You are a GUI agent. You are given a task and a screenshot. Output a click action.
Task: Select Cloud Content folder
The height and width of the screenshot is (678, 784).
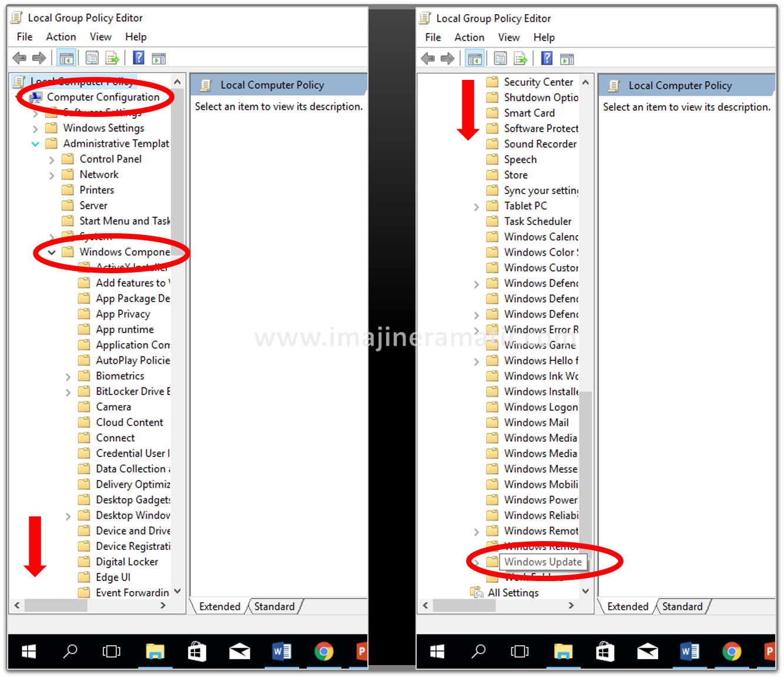[129, 422]
